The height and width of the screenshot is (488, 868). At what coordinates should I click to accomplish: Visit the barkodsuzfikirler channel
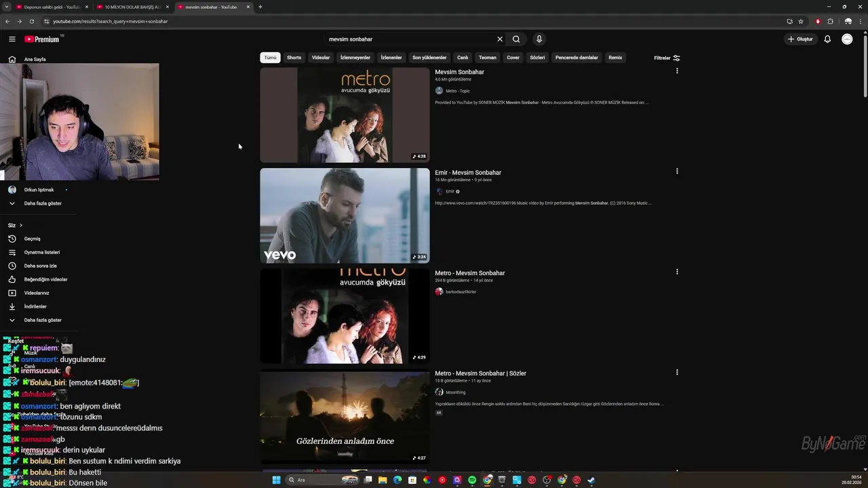[x=460, y=291]
